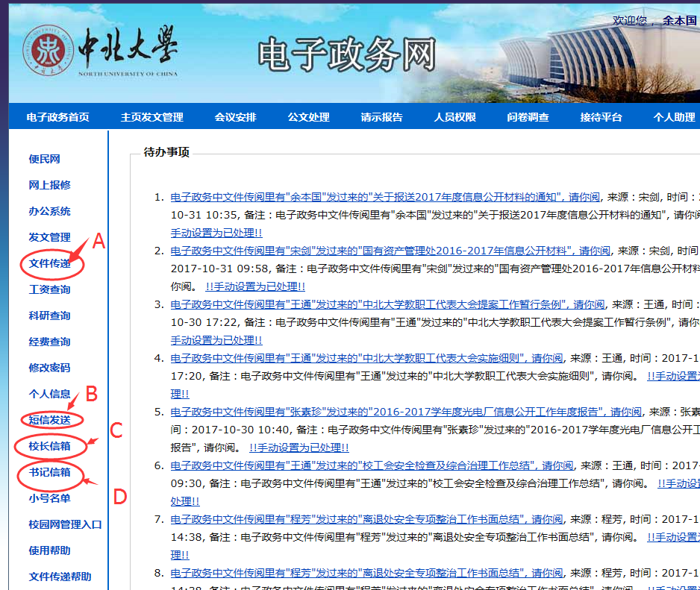Open 请示报告 menu item
700x590 pixels.
click(381, 117)
